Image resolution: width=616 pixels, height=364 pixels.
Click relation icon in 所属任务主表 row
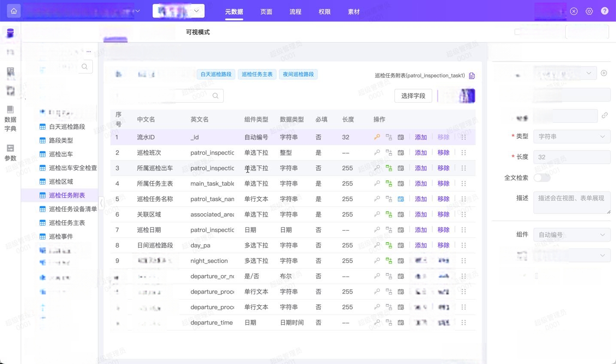coord(389,184)
